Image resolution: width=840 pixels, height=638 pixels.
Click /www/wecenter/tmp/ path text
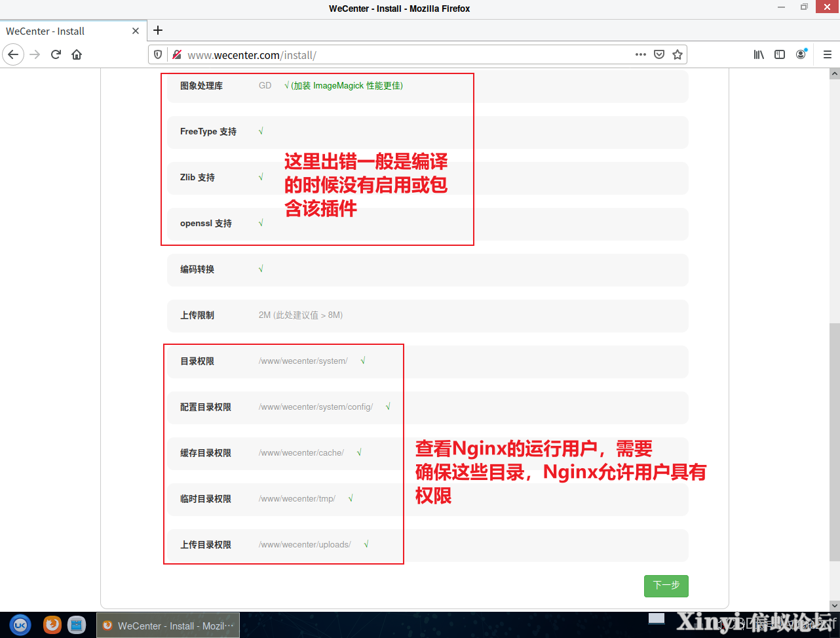(297, 499)
